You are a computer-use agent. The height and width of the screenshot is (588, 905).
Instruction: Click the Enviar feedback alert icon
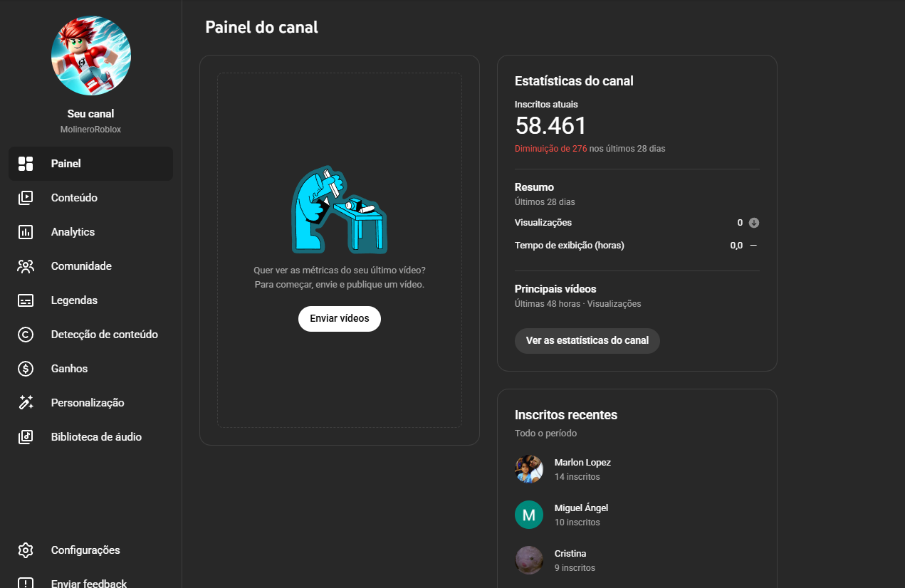pos(26,583)
